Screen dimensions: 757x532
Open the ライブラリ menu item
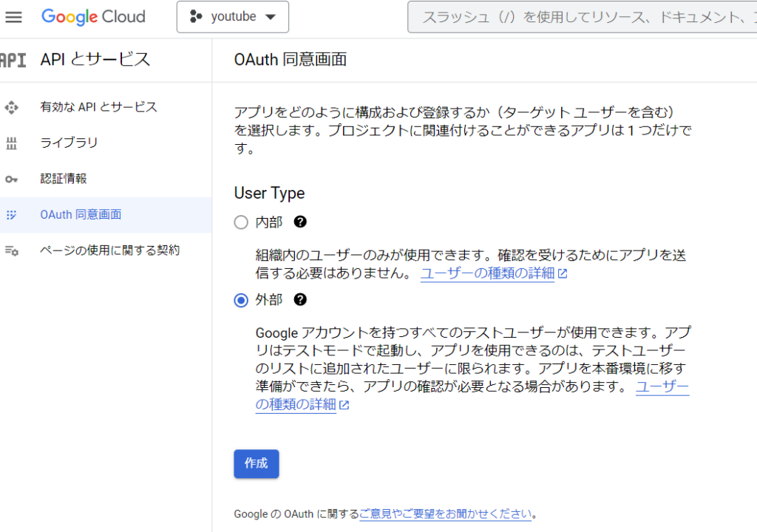pos(69,143)
